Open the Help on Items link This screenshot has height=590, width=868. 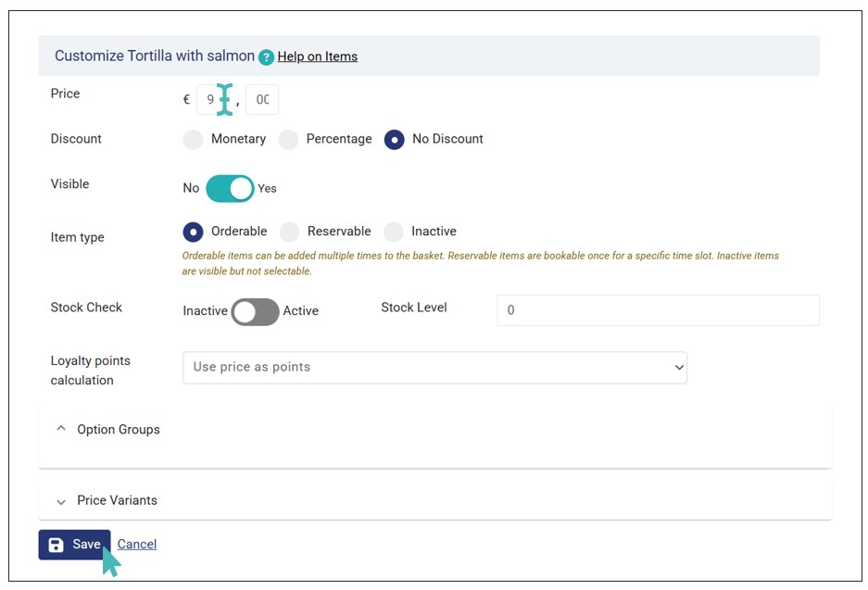[x=317, y=56]
